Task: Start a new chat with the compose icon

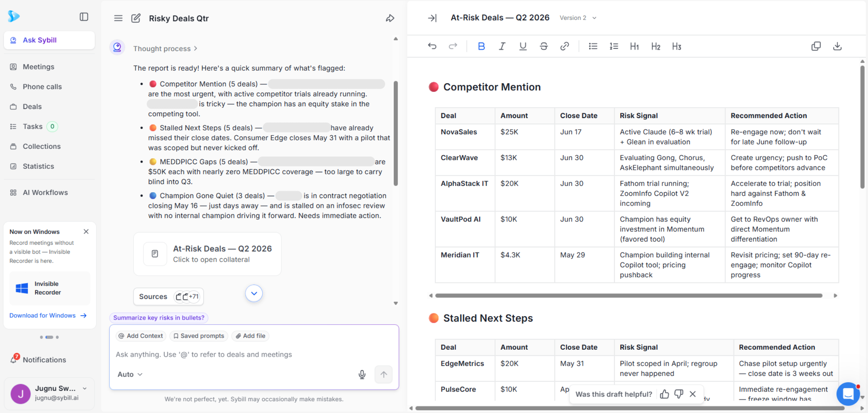Action: point(136,18)
